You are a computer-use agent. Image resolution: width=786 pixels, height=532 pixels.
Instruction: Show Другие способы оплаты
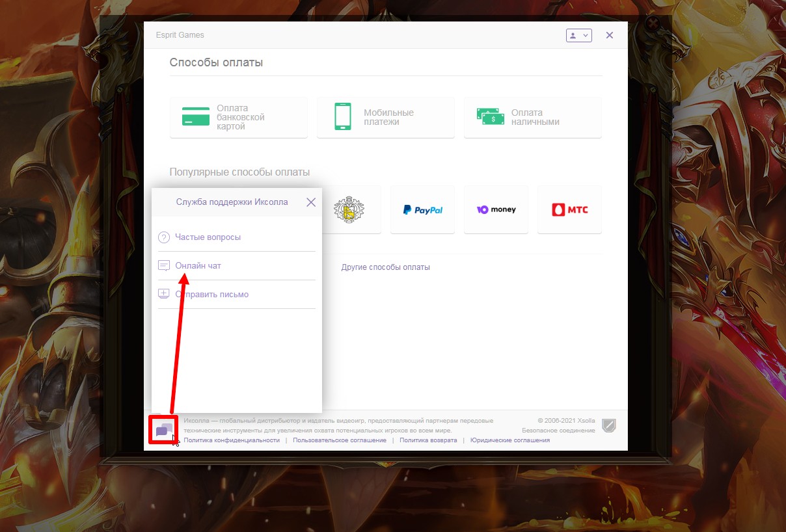click(385, 267)
